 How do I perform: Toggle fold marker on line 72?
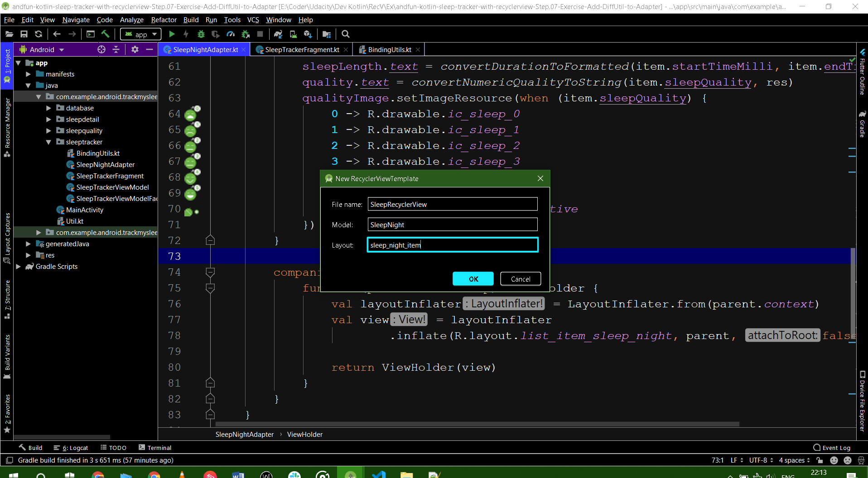point(210,240)
